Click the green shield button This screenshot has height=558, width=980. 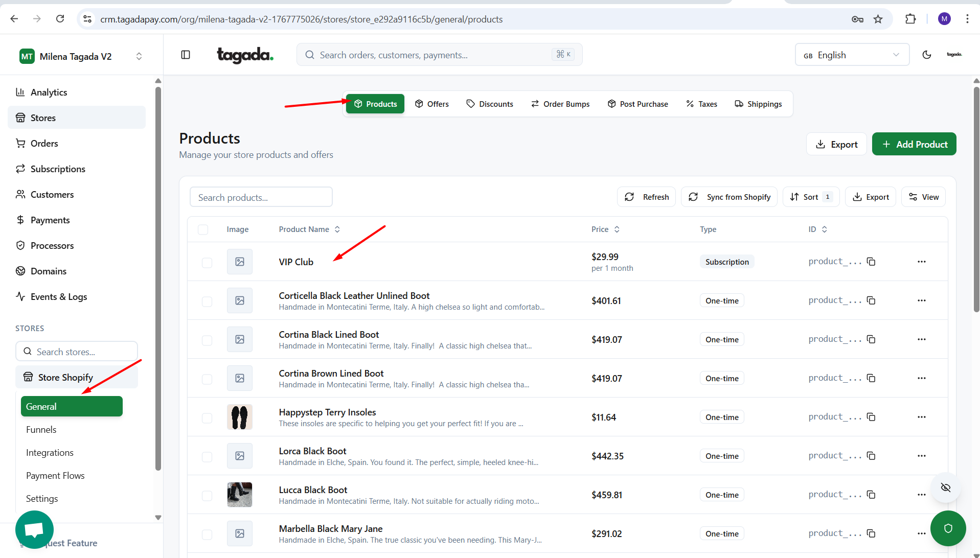point(947,528)
